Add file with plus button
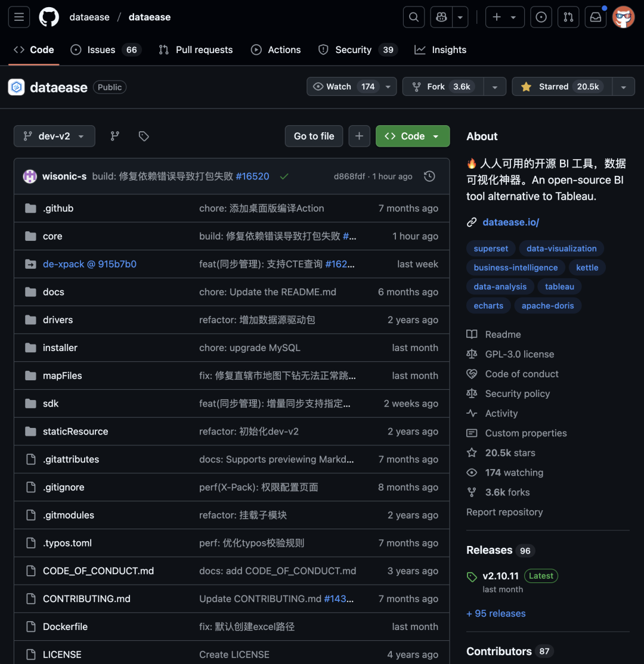 pyautogui.click(x=359, y=136)
